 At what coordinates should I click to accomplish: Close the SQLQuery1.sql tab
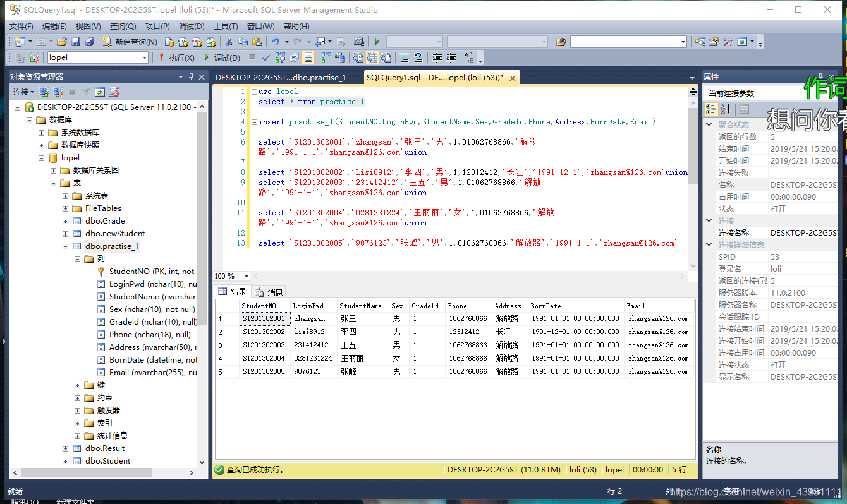tap(512, 78)
